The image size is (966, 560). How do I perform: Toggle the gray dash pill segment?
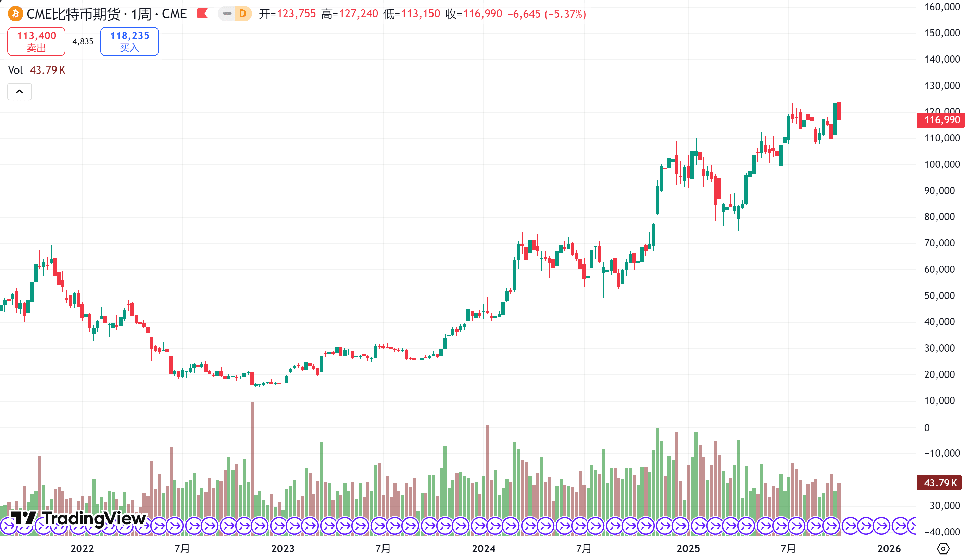point(227,14)
